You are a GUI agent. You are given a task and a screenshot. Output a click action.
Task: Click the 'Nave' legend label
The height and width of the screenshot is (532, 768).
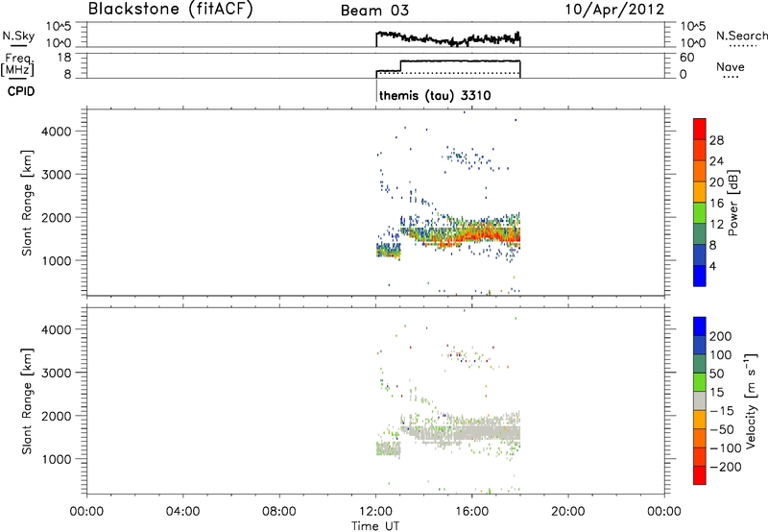pyautogui.click(x=730, y=66)
